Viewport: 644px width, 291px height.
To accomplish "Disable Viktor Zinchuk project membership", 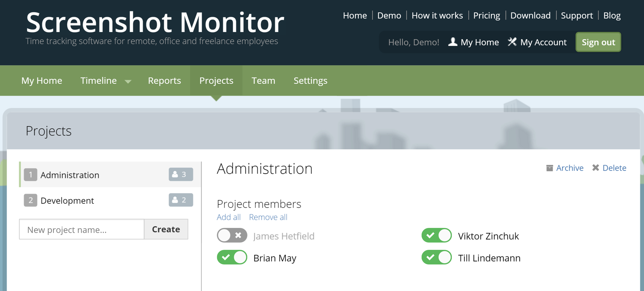I will [436, 235].
